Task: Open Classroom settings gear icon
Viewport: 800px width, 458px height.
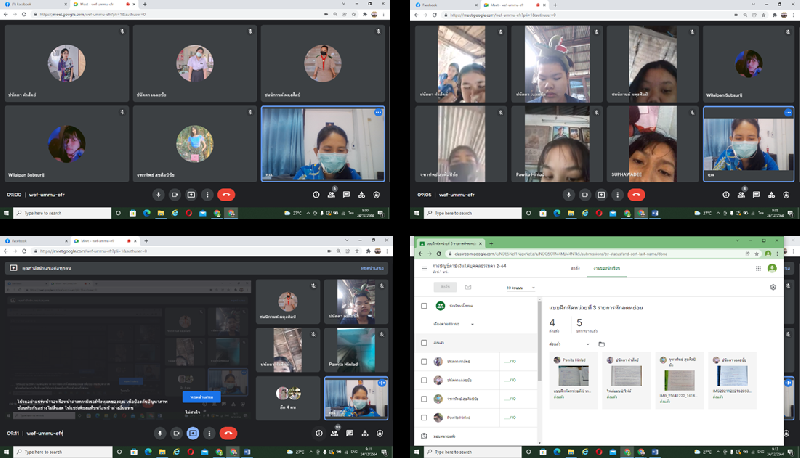Action: 773,287
